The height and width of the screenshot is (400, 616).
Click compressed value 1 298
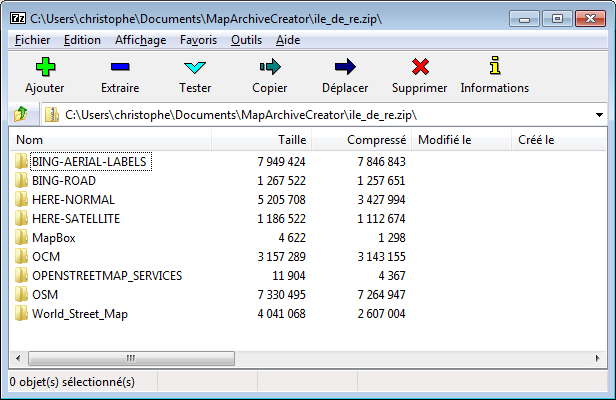(x=392, y=238)
